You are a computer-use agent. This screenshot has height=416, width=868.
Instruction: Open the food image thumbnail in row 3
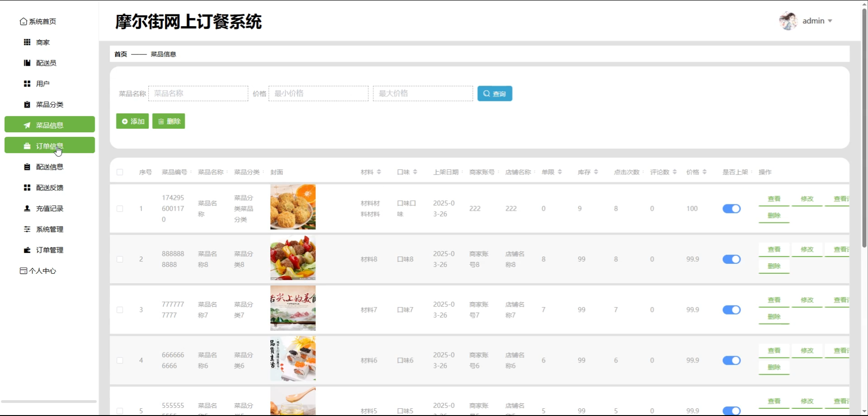pos(293,308)
